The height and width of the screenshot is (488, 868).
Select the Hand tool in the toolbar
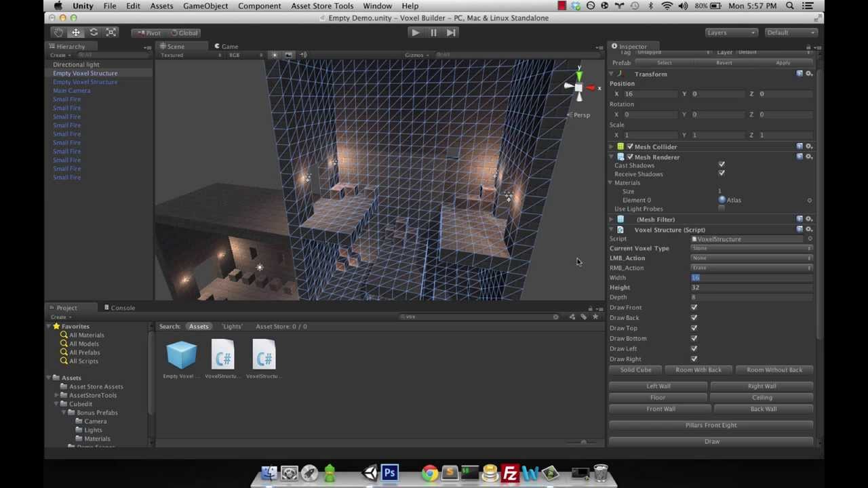tap(58, 33)
